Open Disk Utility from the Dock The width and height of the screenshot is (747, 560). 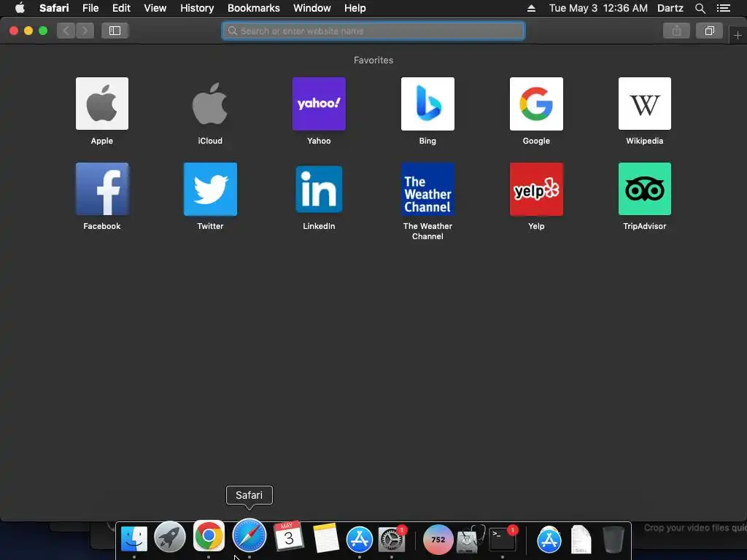click(x=469, y=539)
